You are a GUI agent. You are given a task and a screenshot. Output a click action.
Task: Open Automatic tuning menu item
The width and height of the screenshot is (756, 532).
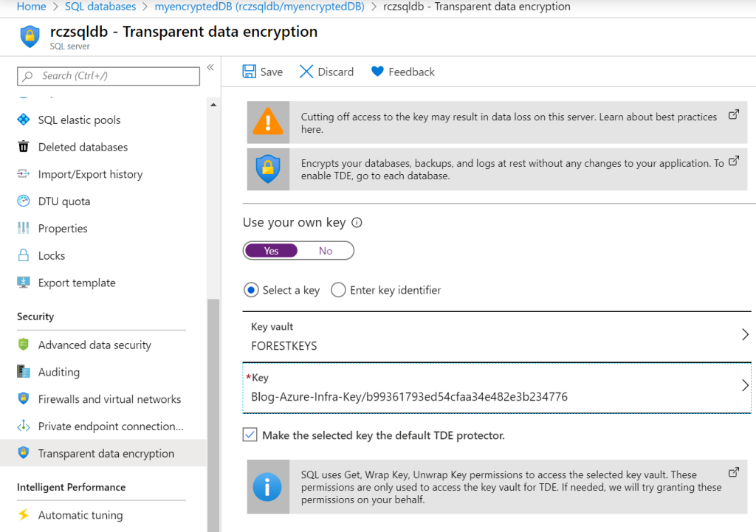80,515
